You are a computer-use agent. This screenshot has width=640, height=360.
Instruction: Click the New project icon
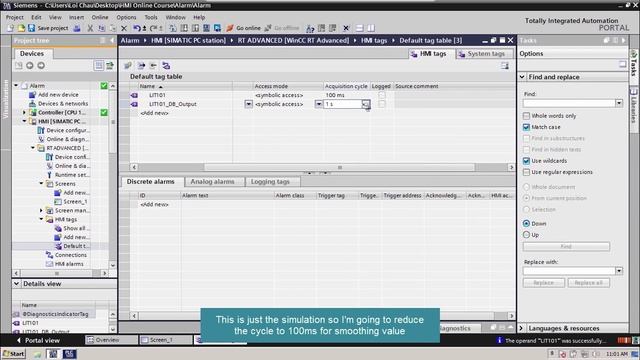coord(10,28)
